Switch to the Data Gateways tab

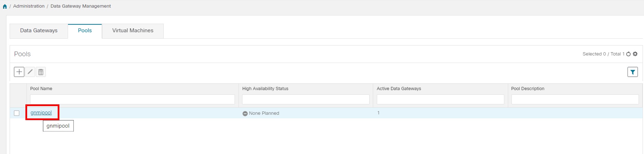pyautogui.click(x=39, y=31)
